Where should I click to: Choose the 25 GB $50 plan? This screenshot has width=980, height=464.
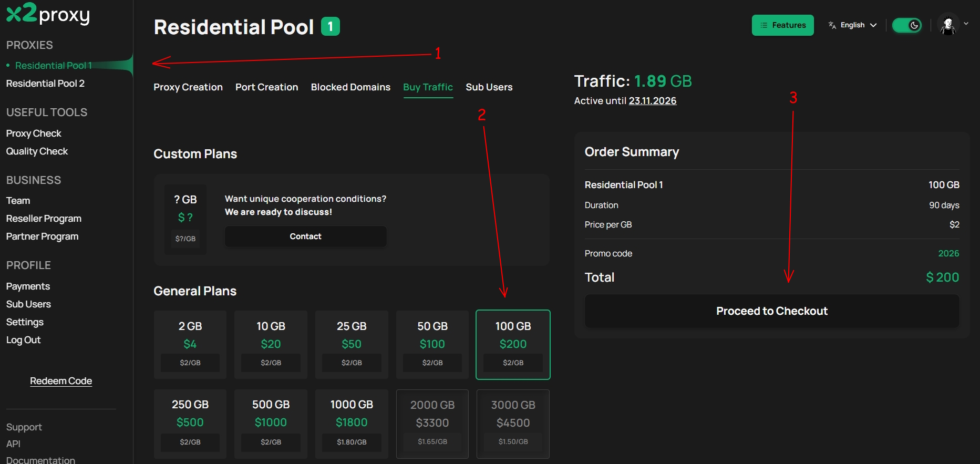click(x=352, y=345)
